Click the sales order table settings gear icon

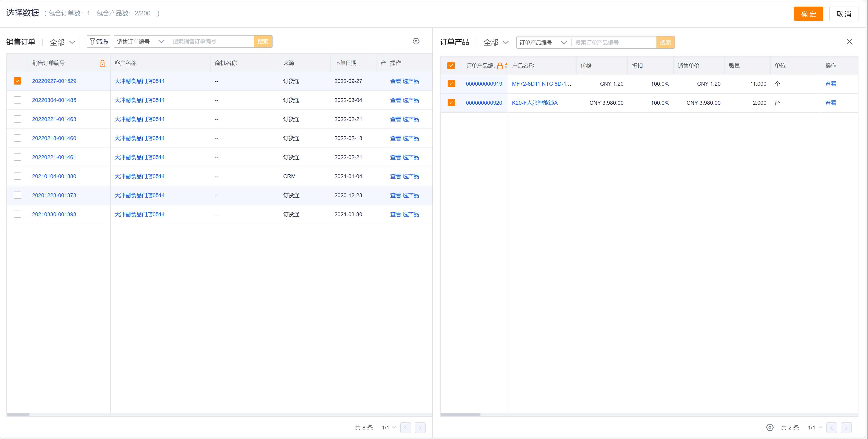click(x=416, y=41)
